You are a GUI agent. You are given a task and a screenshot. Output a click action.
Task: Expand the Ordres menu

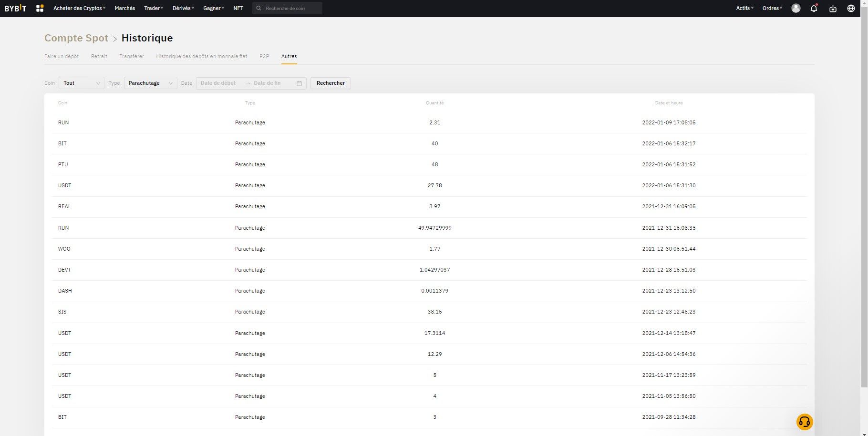(x=772, y=8)
